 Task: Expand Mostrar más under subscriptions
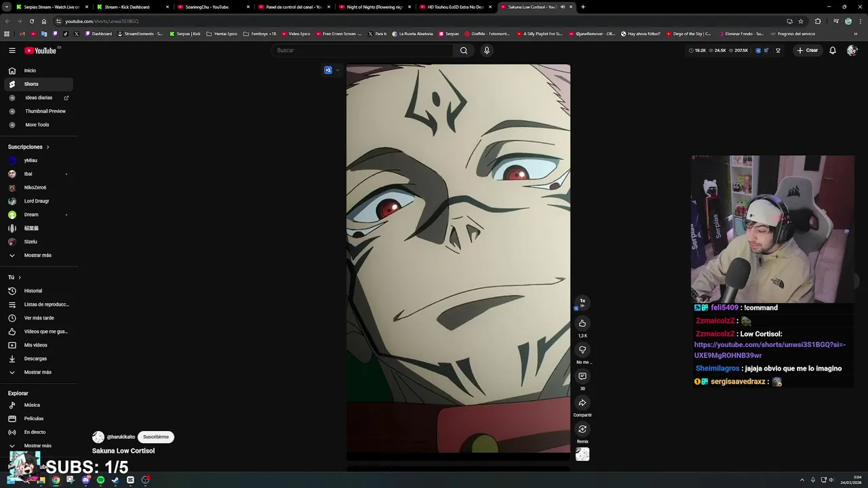(39, 256)
